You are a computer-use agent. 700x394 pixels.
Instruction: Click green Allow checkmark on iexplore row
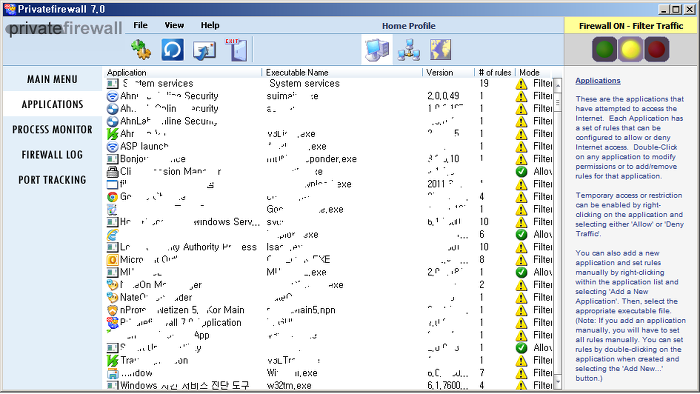(x=521, y=235)
